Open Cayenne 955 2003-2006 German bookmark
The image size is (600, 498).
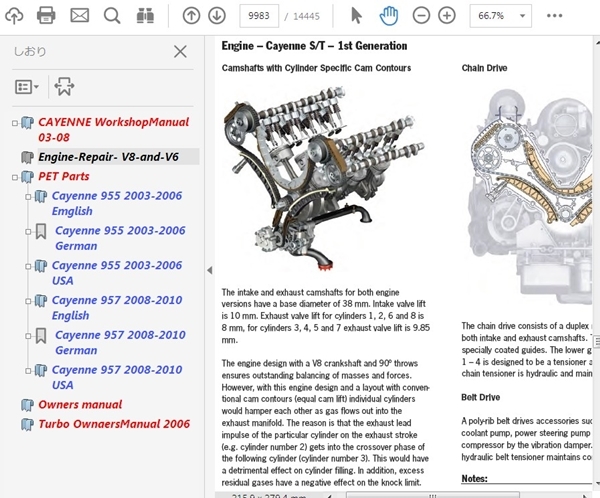pyautogui.click(x=120, y=238)
